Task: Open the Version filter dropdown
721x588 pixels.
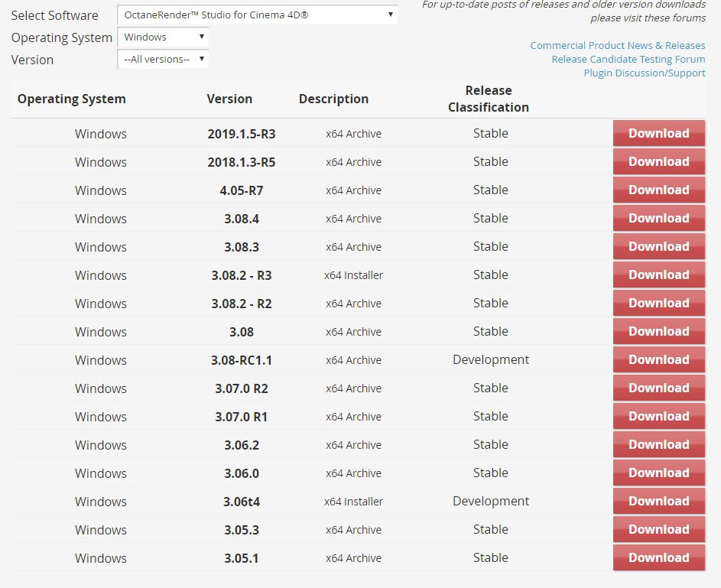Action: 163,60
